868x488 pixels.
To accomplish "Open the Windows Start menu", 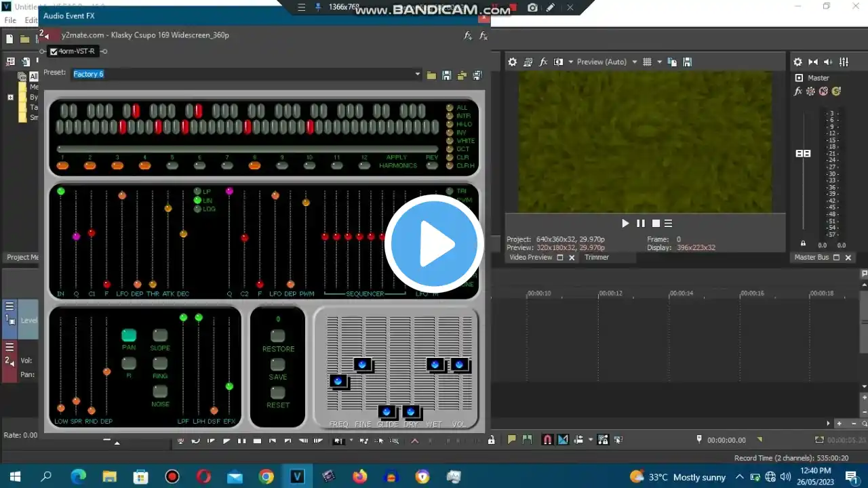I will 15,476.
